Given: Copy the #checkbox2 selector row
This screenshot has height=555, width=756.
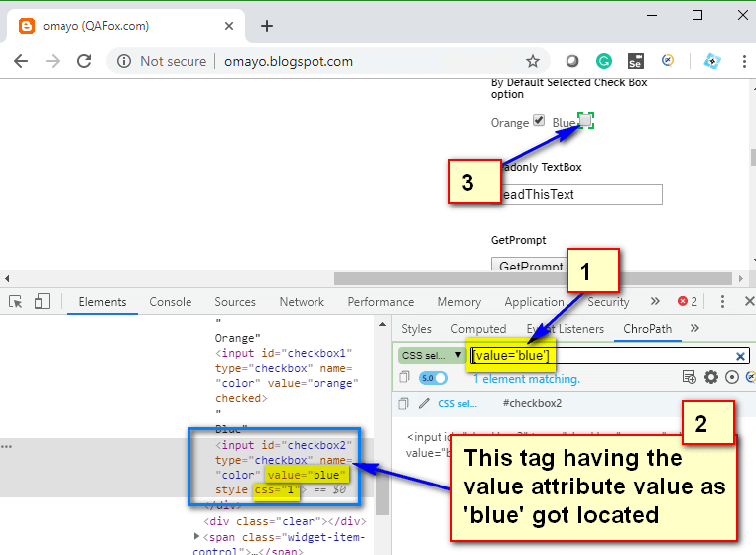Looking at the screenshot, I should pos(403,403).
